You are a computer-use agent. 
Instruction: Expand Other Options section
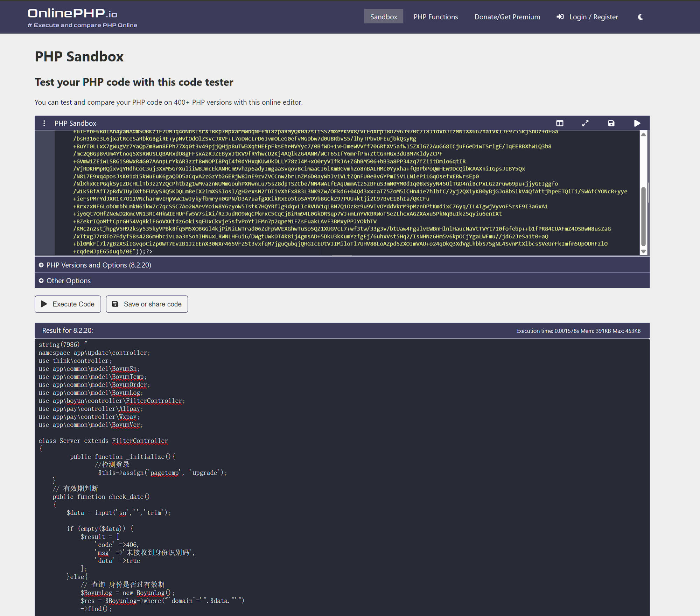(342, 281)
